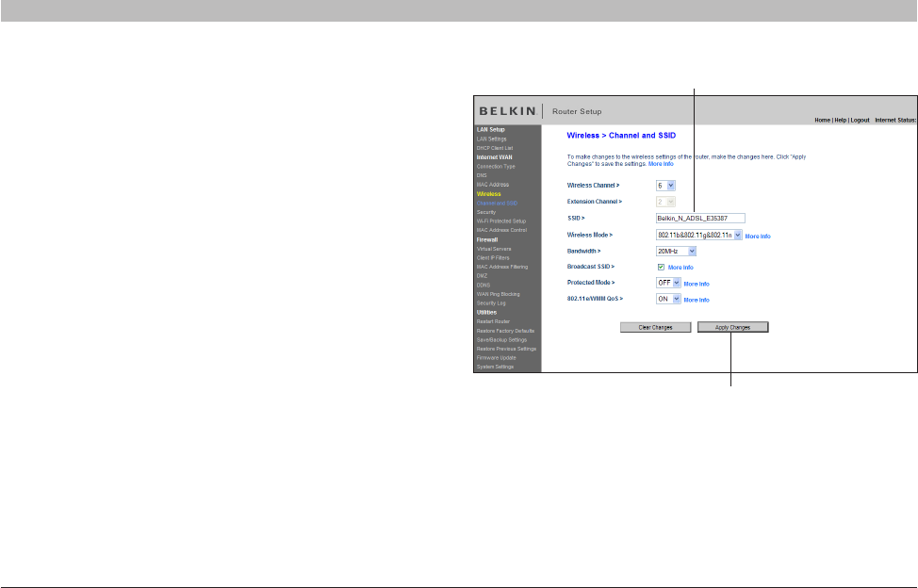Screen dimensions: 918x588
Task: Open the 802.11e/WMM QoS dropdown
Action: [668, 299]
